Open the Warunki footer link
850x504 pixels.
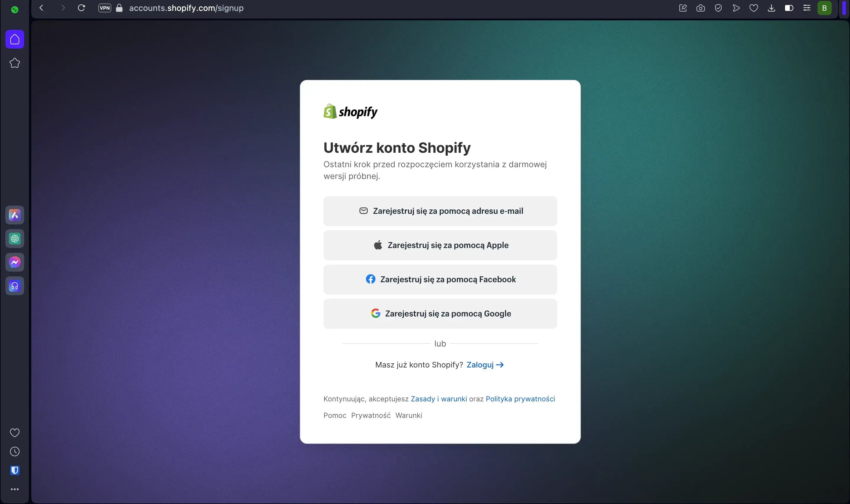tap(408, 415)
